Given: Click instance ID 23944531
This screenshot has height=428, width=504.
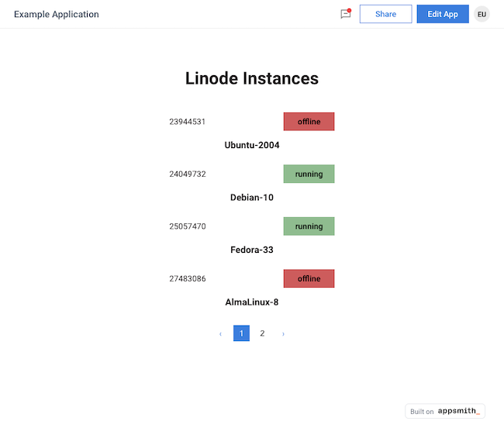Looking at the screenshot, I should 187,122.
